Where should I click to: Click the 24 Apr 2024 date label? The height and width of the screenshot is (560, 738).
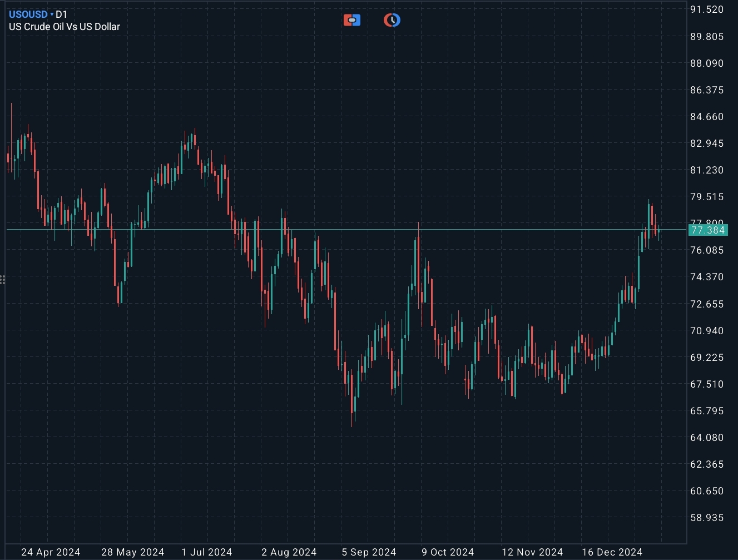click(51, 552)
